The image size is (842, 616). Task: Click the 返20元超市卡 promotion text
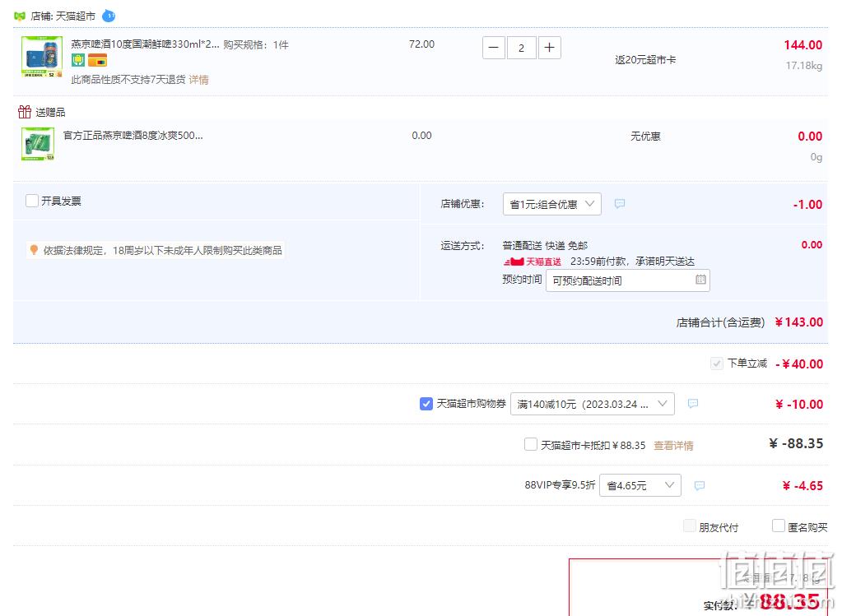[645, 60]
